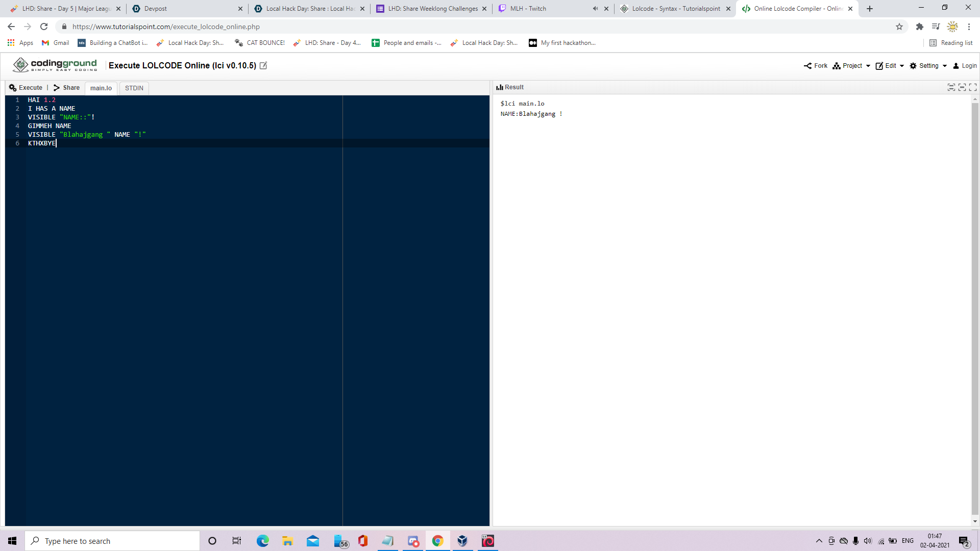Screen dimensions: 980x551
Task: Click the browser address bar URL
Action: [x=166, y=27]
